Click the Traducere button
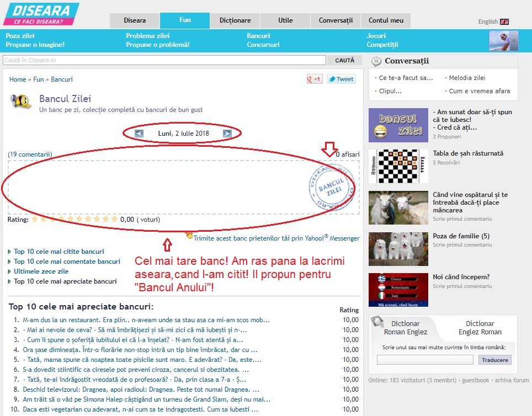 [x=494, y=360]
